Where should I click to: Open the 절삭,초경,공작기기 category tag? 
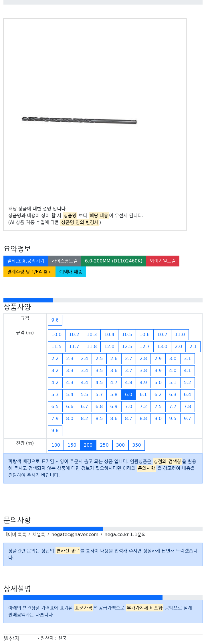coord(26,261)
